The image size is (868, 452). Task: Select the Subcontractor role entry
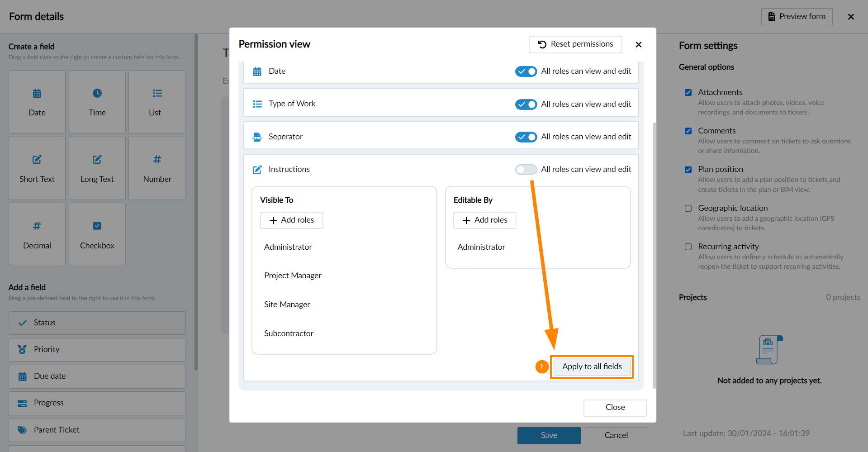[289, 333]
